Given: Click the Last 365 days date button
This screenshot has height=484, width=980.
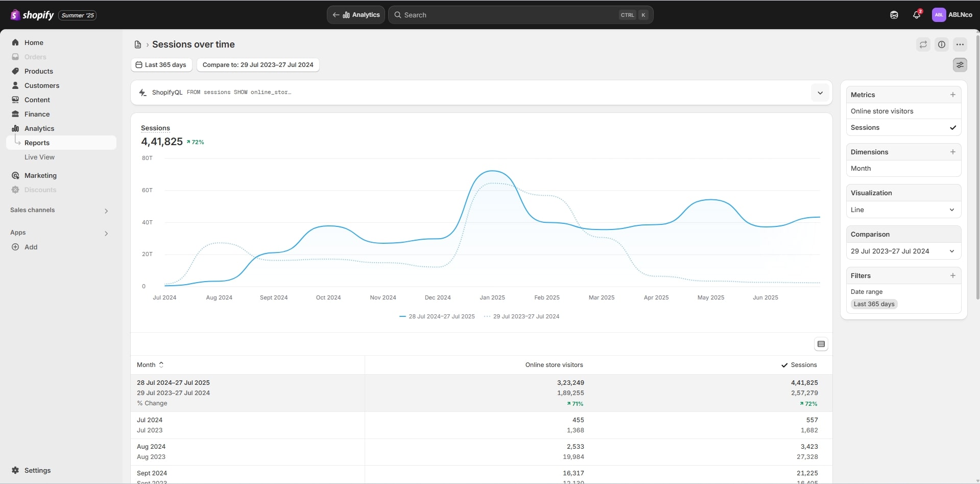Looking at the screenshot, I should (x=161, y=65).
